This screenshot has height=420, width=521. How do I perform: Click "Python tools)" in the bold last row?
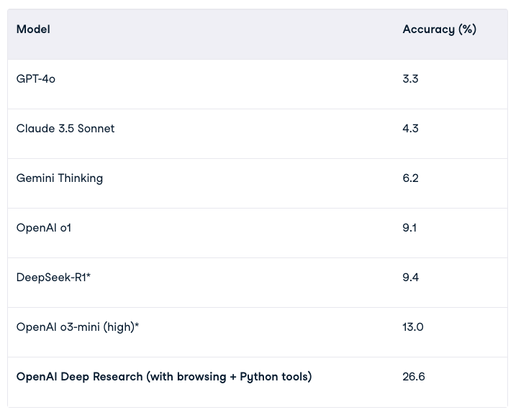click(x=276, y=377)
